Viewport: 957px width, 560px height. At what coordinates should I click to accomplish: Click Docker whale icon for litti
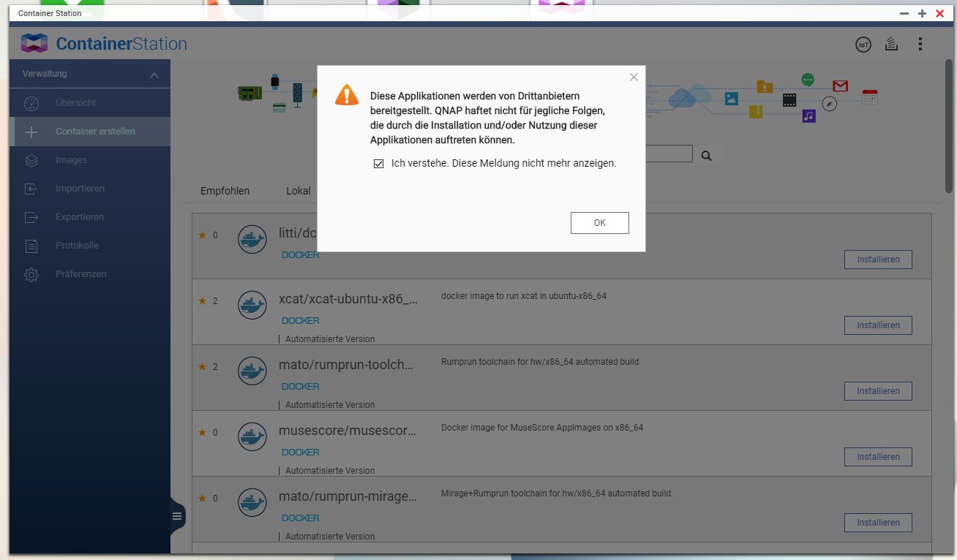(x=252, y=239)
